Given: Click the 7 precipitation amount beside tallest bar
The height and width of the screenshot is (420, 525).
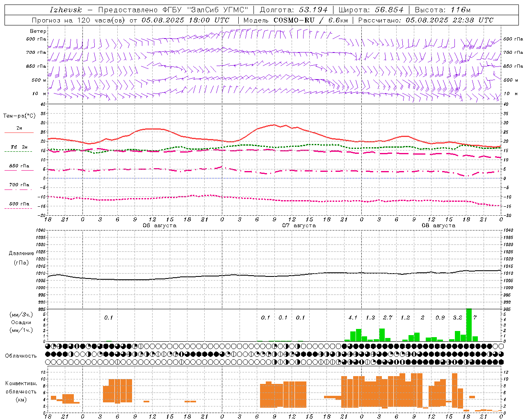Looking at the screenshot, I should (475, 317).
